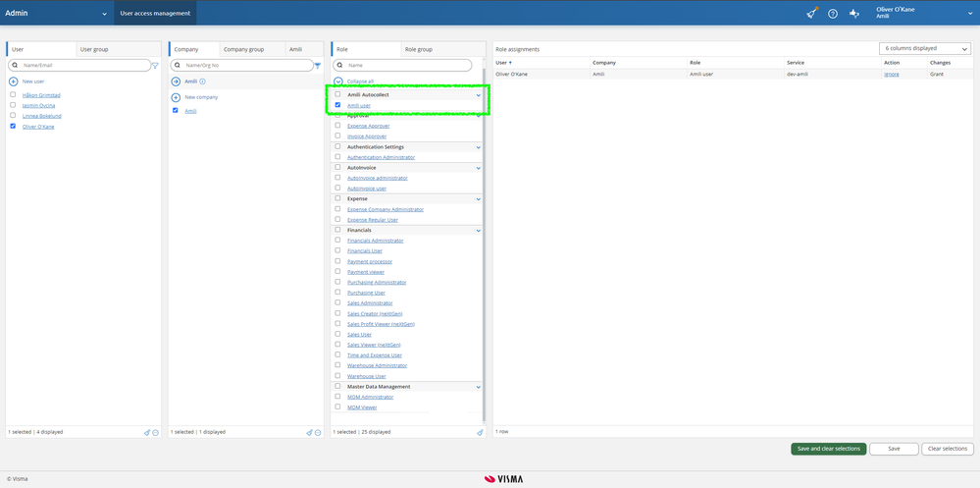The image size is (980, 488).
Task: Check the Håkon Grimstad user checkbox
Action: pos(13,94)
